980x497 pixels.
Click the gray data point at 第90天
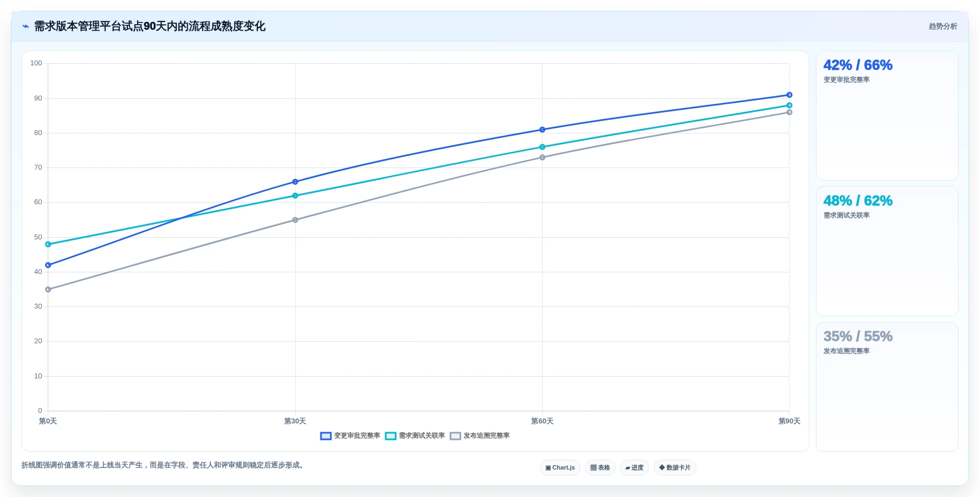tap(789, 113)
